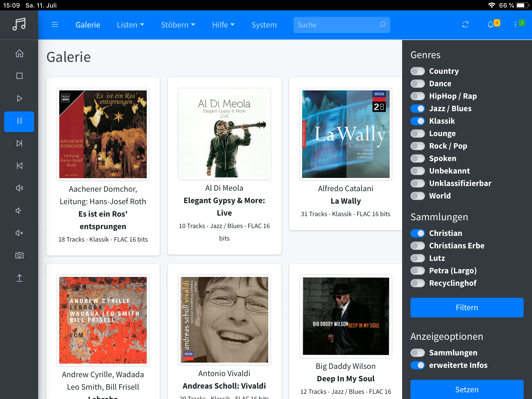The width and height of the screenshot is (532, 399).
Task: Expand the Hilfe dropdown menu
Action: click(x=223, y=25)
